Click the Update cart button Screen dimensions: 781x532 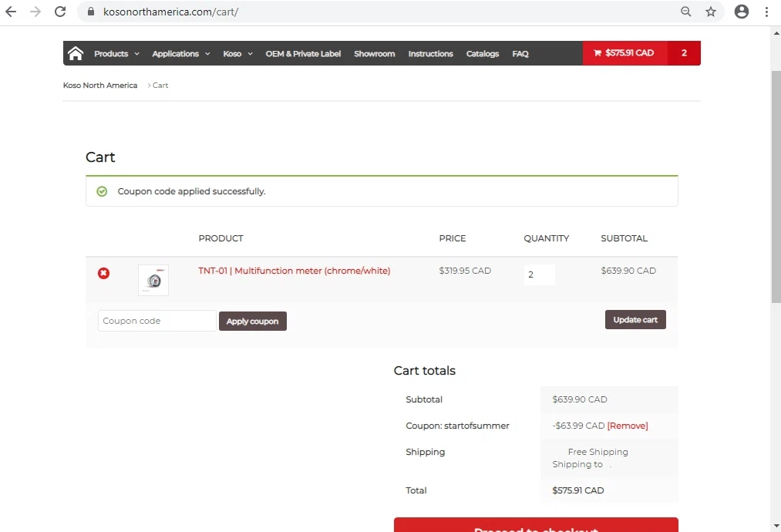point(635,320)
